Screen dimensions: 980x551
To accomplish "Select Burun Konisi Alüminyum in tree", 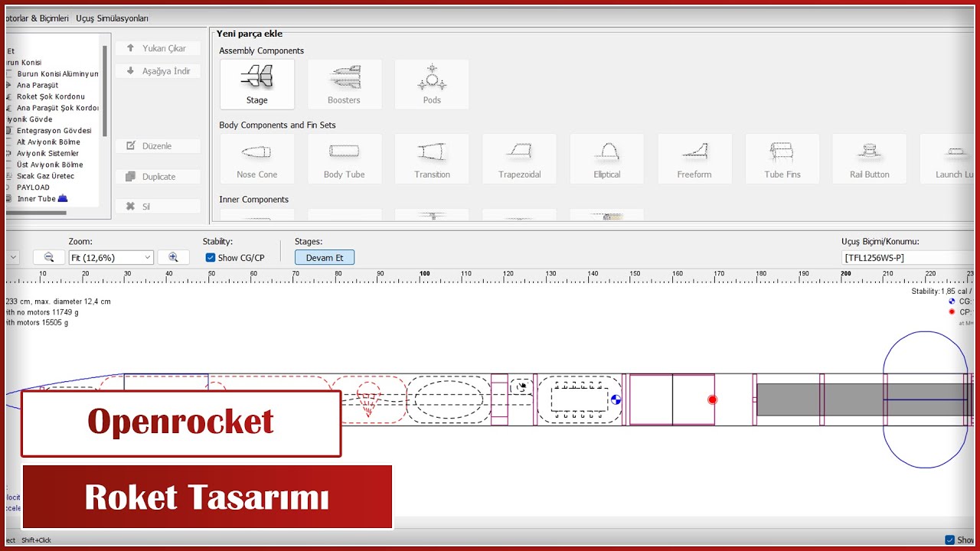I will pyautogui.click(x=57, y=74).
